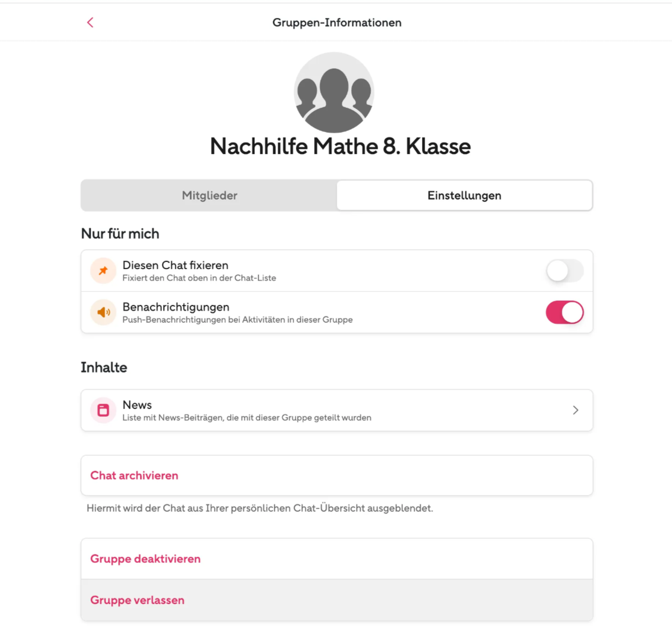Image resolution: width=672 pixels, height=629 pixels.
Task: Click the Nachhilfe Mathe 8. Klasse title
Action: click(x=340, y=146)
